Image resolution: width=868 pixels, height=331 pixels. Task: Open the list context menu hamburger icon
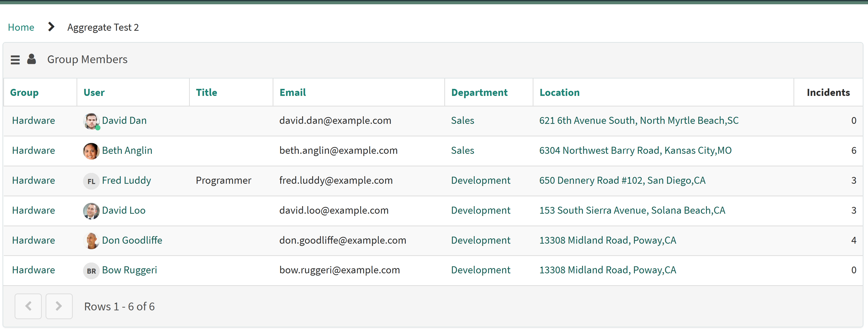[15, 59]
